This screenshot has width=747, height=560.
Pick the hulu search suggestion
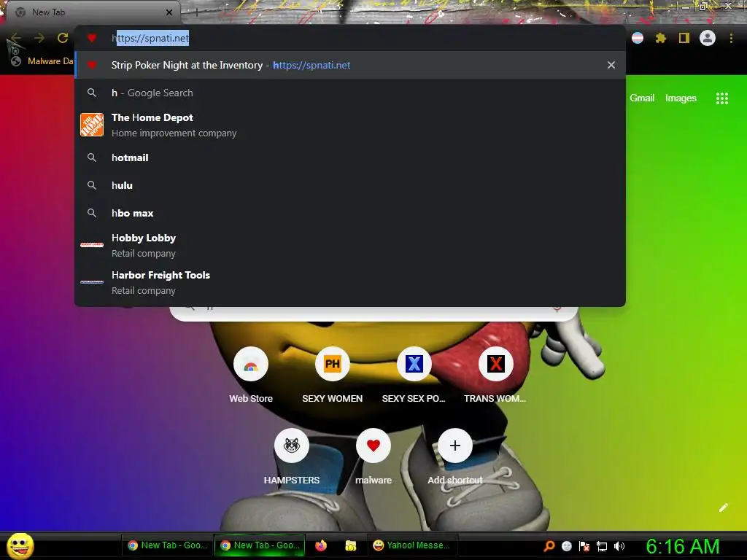[x=350, y=185]
